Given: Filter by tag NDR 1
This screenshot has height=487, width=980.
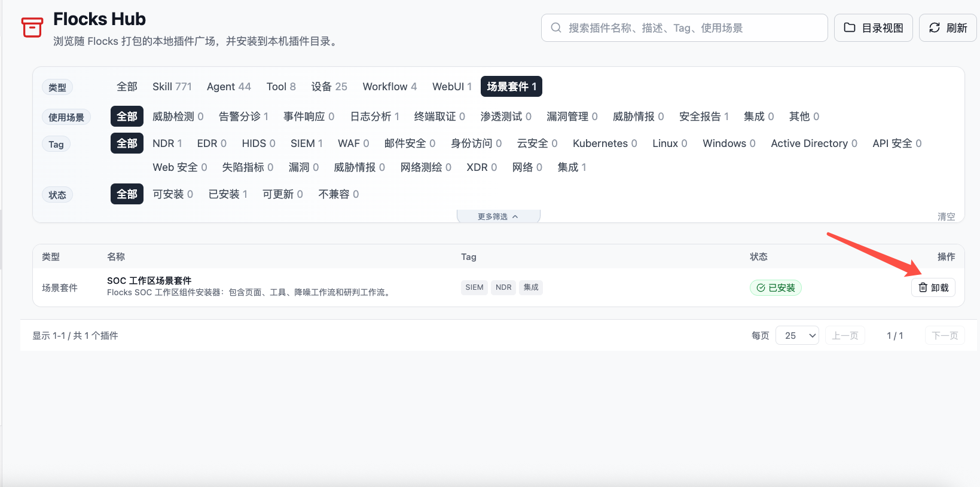Looking at the screenshot, I should [167, 143].
